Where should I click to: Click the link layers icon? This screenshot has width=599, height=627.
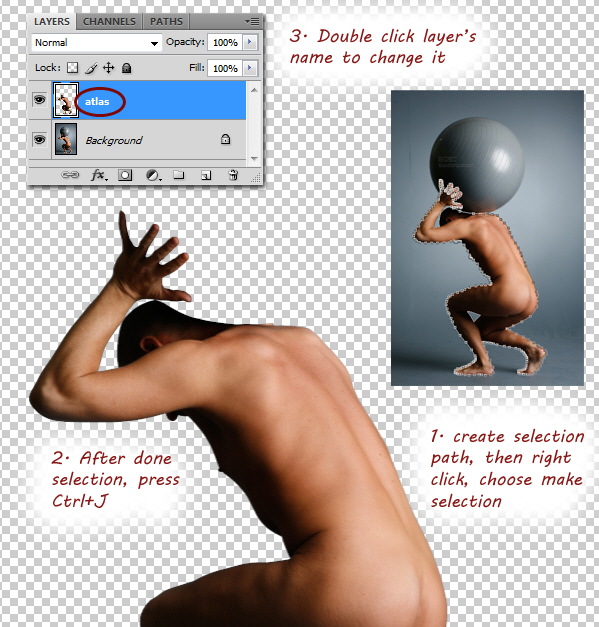pos(70,175)
